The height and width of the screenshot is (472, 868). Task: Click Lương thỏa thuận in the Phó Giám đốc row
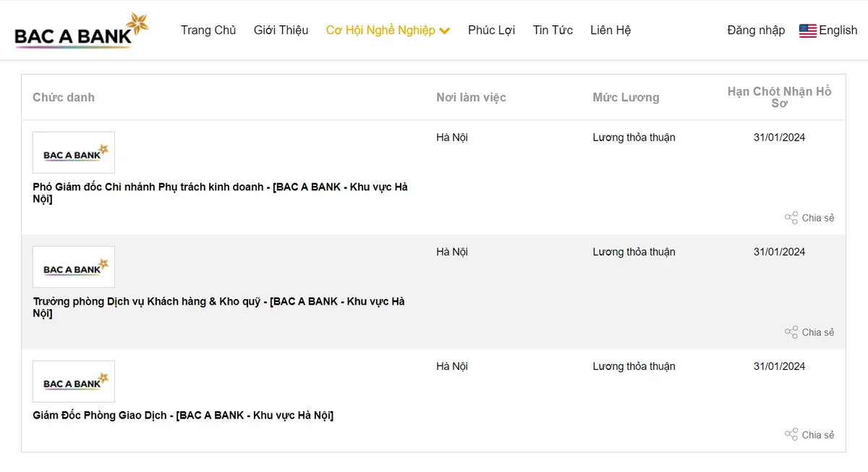(x=634, y=138)
